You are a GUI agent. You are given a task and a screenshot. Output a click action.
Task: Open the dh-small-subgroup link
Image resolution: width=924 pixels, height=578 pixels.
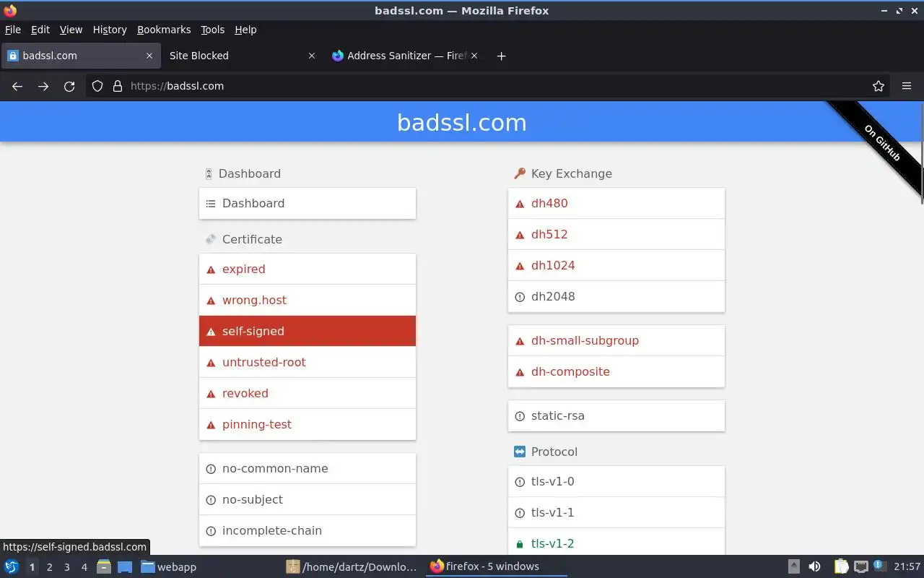(616, 341)
